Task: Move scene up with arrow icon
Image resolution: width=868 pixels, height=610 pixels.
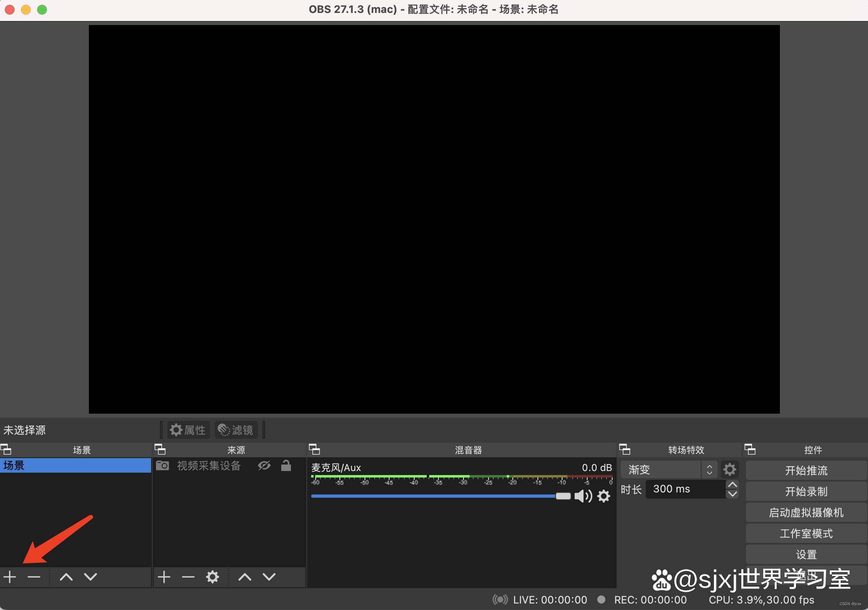Action: tap(66, 577)
